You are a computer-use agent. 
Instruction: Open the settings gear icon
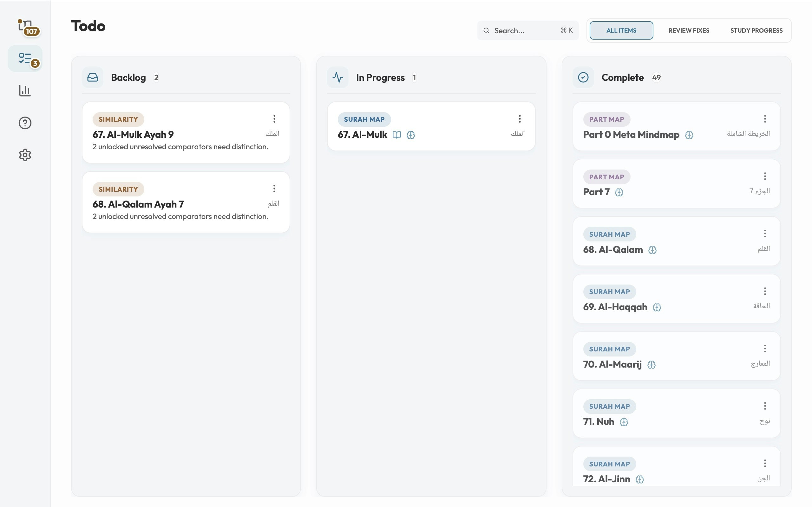[x=25, y=155]
